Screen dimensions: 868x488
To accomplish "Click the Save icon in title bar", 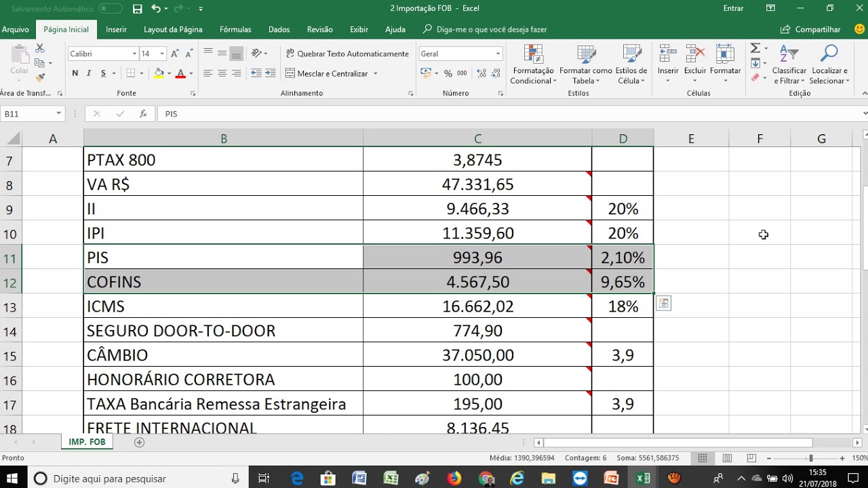I will tap(138, 9).
